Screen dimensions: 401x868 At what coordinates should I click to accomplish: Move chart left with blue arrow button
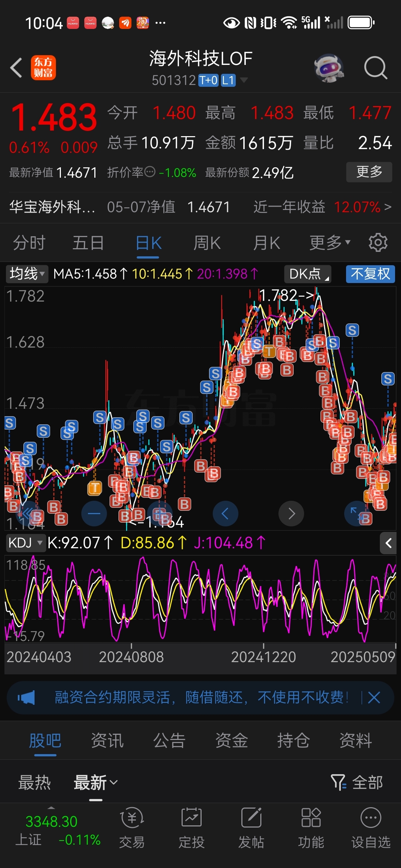click(x=225, y=513)
